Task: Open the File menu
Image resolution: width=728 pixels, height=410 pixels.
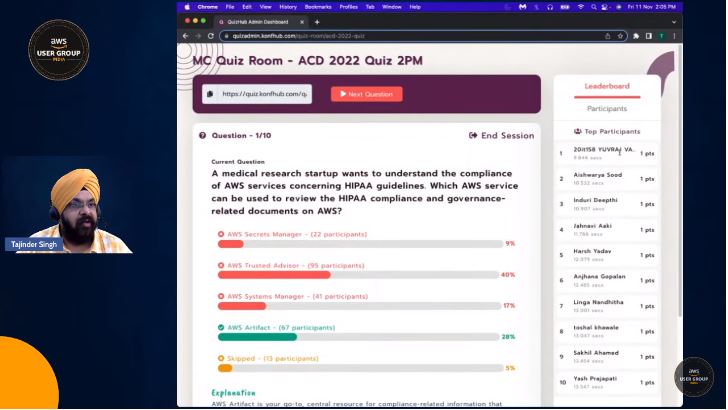Action: pyautogui.click(x=230, y=7)
